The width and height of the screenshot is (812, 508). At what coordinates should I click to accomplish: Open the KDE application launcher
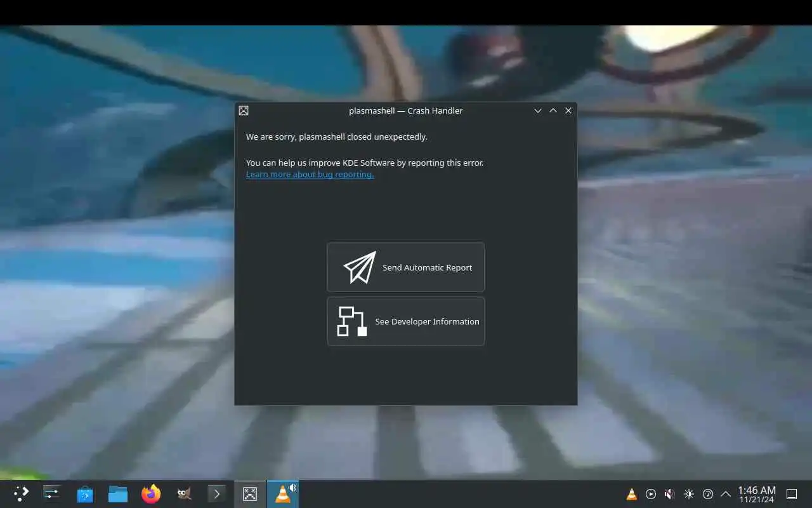point(21,493)
